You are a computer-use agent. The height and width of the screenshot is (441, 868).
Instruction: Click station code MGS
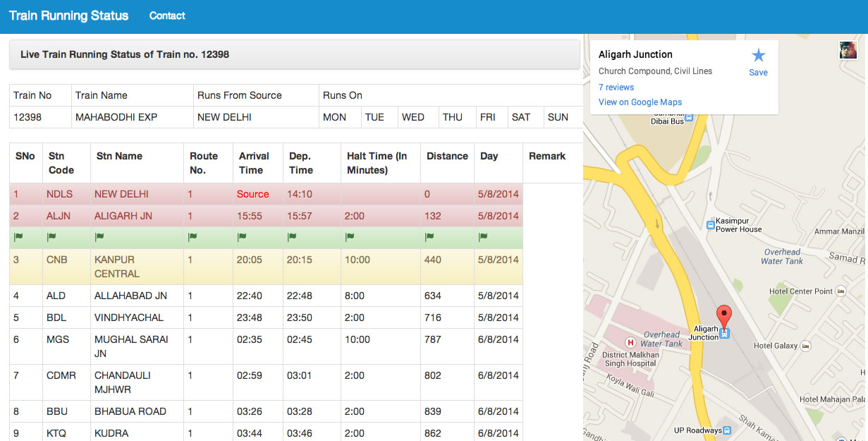(x=58, y=339)
